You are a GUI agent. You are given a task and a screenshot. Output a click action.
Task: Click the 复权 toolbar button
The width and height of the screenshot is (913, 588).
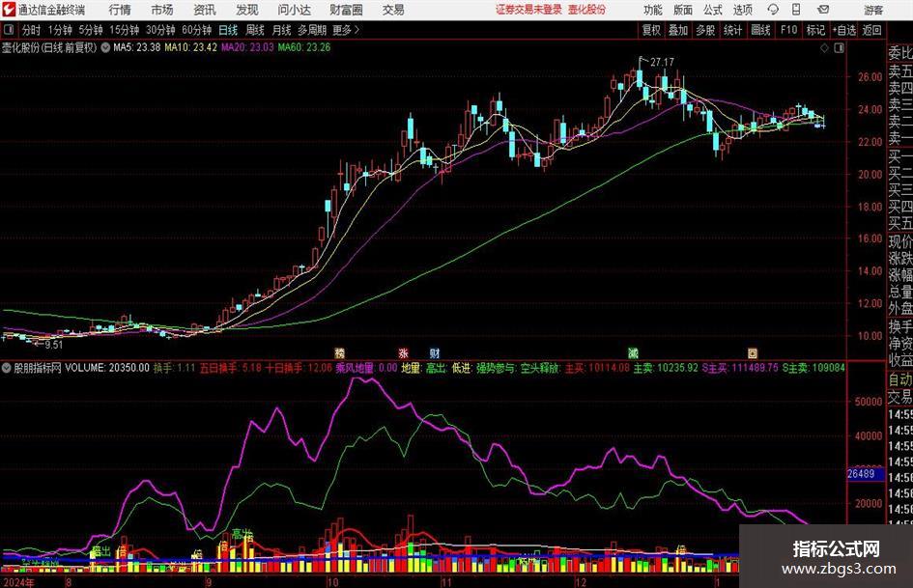point(651,30)
